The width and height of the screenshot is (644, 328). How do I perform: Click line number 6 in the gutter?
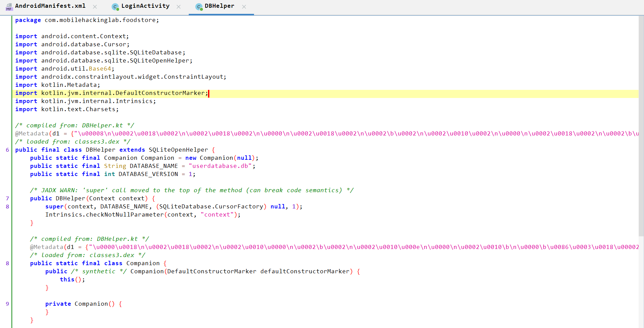tap(7, 150)
